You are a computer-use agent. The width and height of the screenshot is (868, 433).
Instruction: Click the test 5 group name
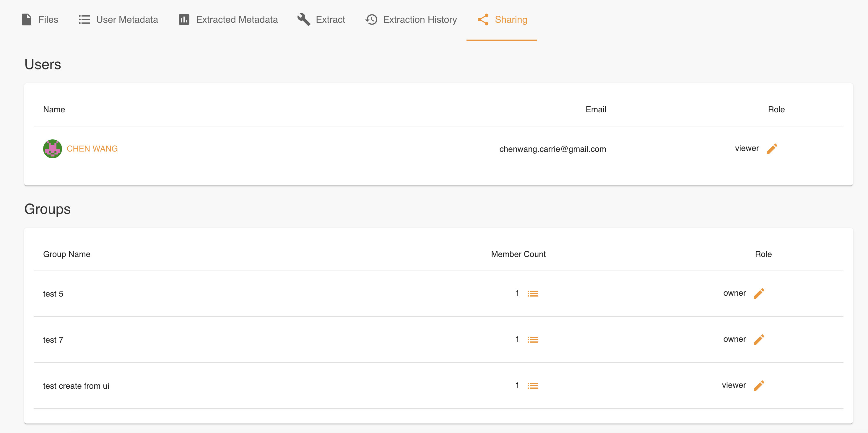click(x=53, y=294)
